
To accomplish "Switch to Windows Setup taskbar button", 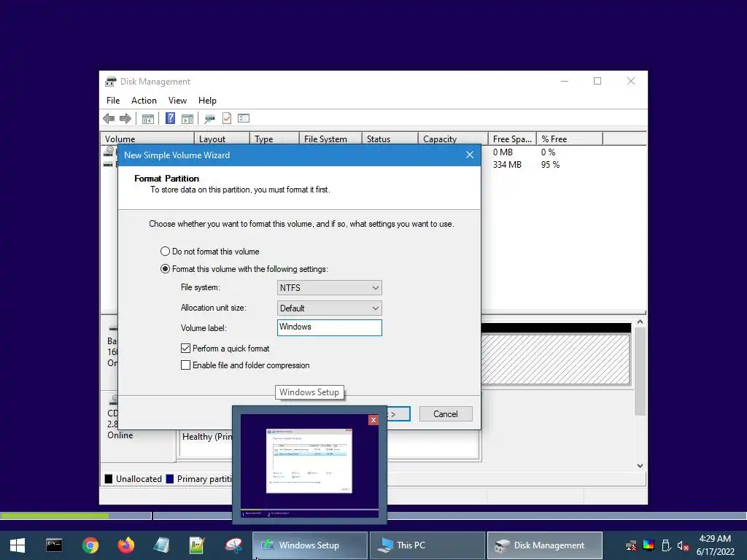I will tap(309, 545).
